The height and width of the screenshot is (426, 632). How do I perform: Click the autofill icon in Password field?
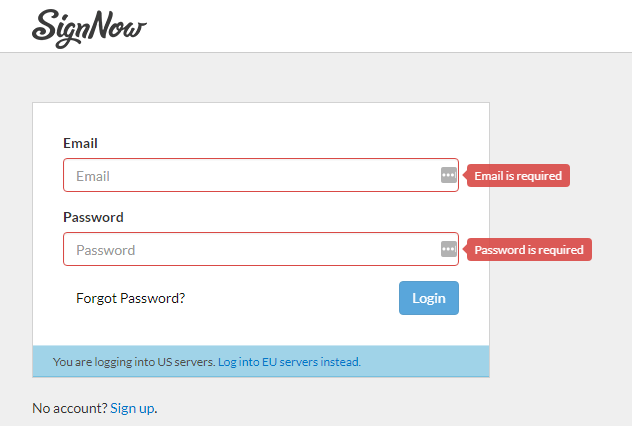(x=448, y=249)
